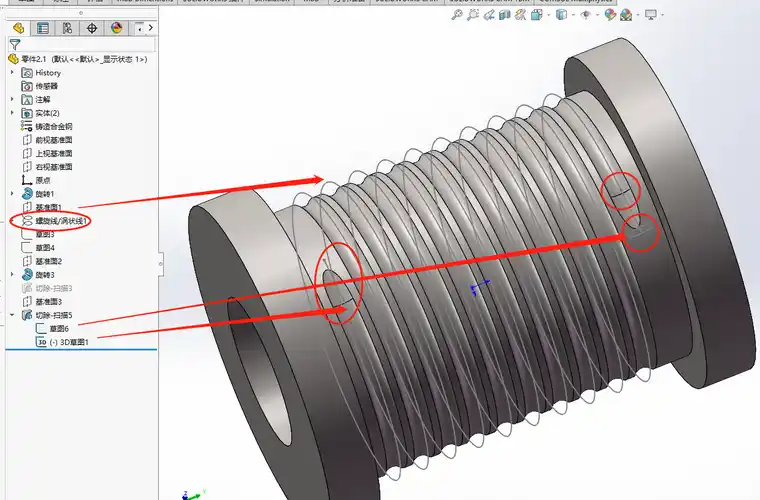Click the Edit Appearance color ball icon
Viewport: 760px width, 500px height.
point(610,15)
